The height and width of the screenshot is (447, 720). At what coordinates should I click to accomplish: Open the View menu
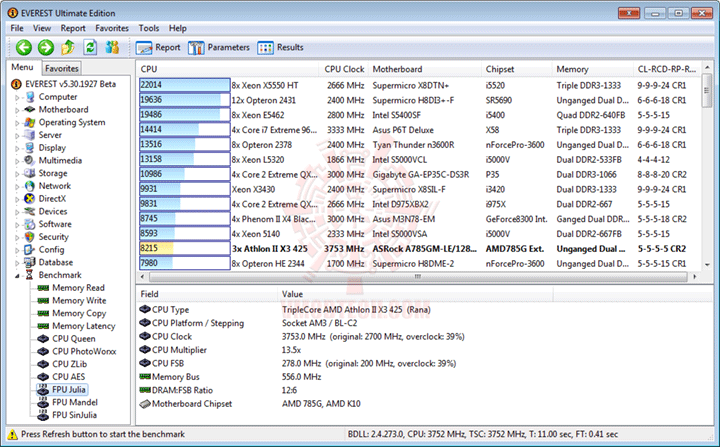click(x=42, y=28)
